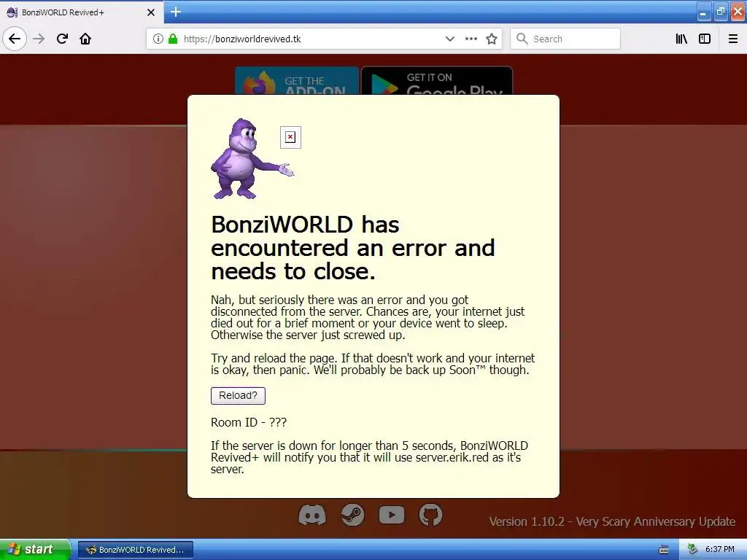Image resolution: width=747 pixels, height=560 pixels.
Task: Open the page actions three-dot menu
Action: (x=471, y=39)
